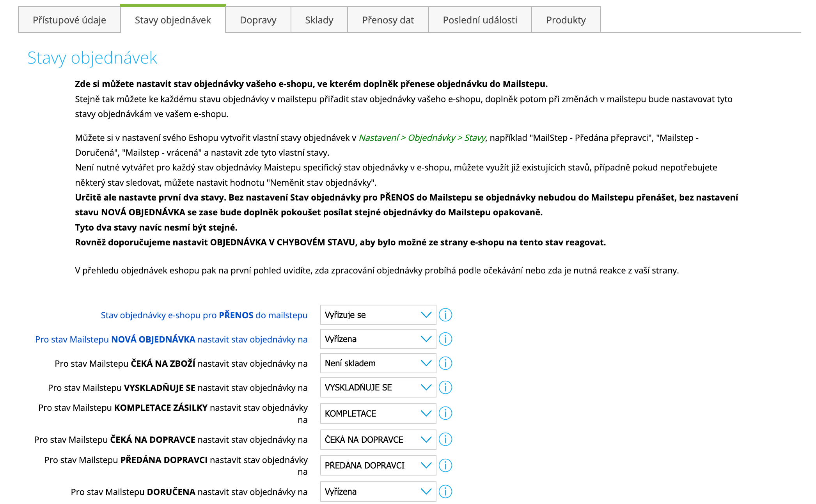816x504 pixels.
Task: Open the 'VYSKLADŇUJE SE' status dropdown
Action: click(378, 387)
